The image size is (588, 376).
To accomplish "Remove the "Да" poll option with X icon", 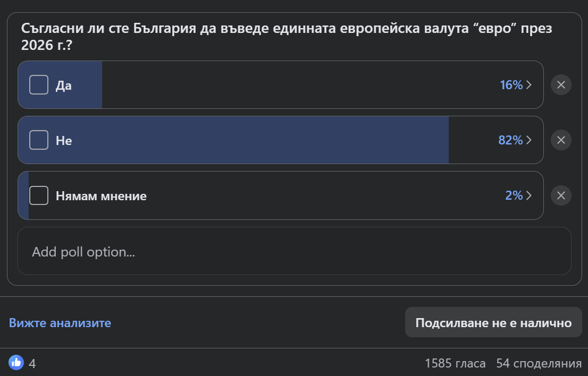I will [x=561, y=84].
